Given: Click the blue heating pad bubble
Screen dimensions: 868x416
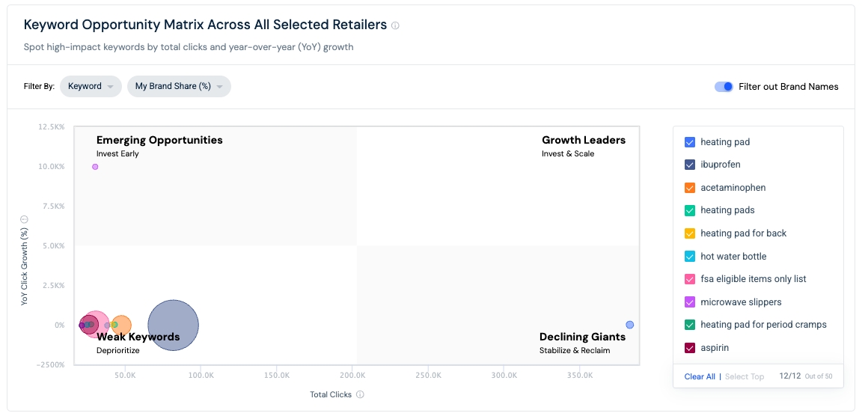Looking at the screenshot, I should (630, 325).
